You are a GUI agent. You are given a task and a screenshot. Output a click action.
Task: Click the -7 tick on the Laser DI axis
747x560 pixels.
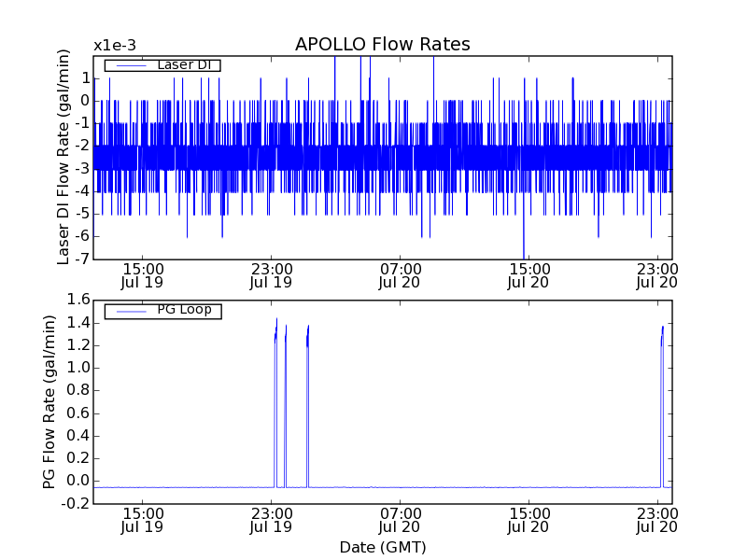pos(81,259)
